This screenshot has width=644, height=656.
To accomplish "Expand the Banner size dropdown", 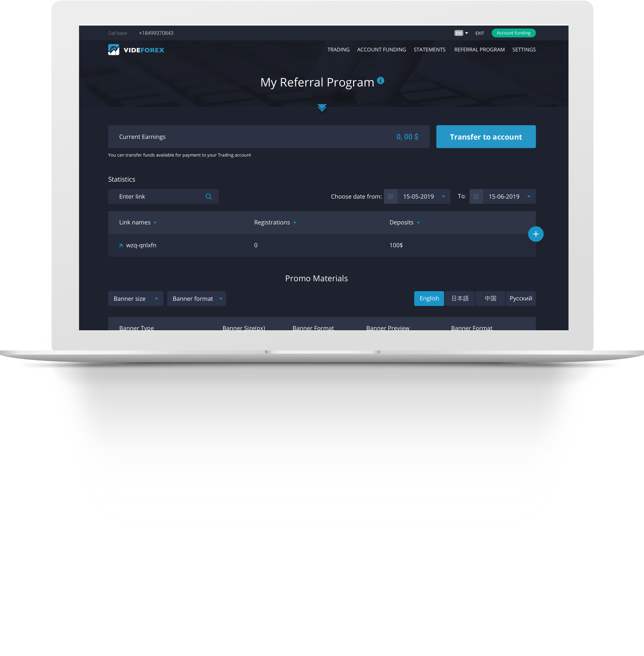I will [135, 298].
